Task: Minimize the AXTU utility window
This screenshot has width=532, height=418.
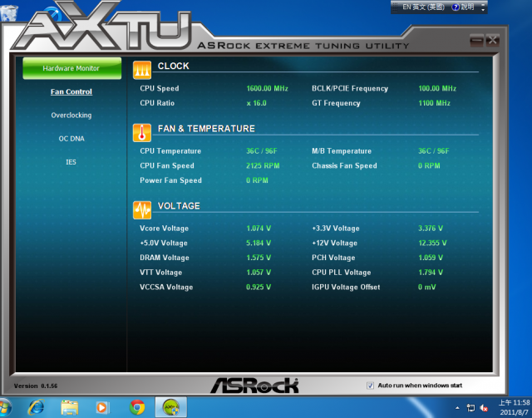Action: (x=476, y=41)
